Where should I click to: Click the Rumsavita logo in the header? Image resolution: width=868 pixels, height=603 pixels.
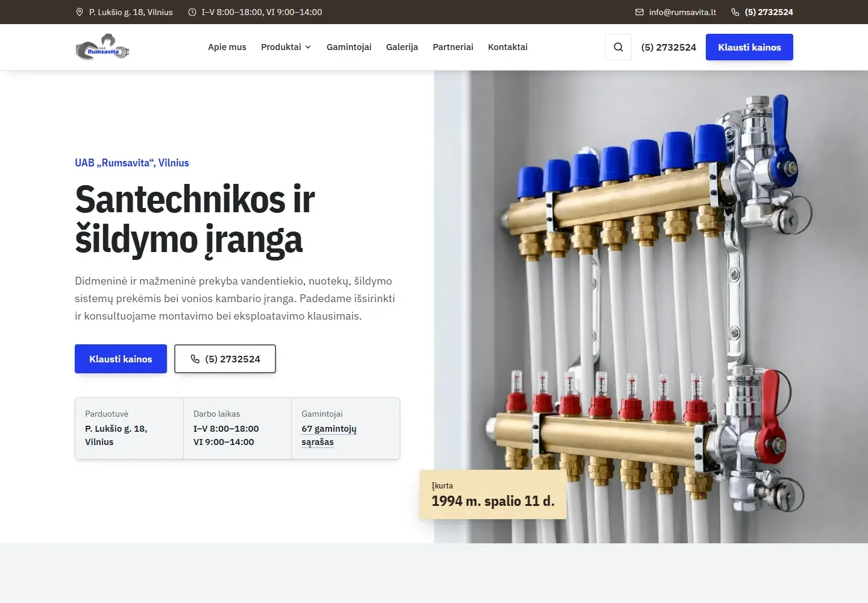[102, 47]
